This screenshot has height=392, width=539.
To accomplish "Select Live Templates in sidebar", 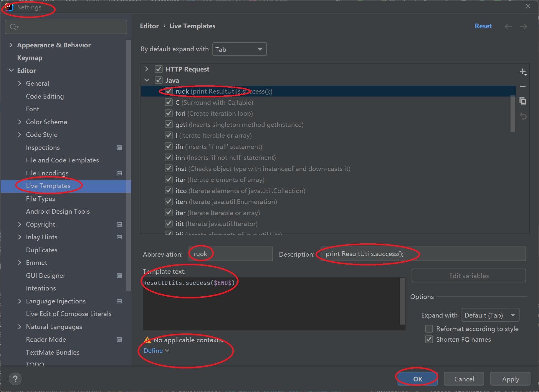I will click(48, 186).
